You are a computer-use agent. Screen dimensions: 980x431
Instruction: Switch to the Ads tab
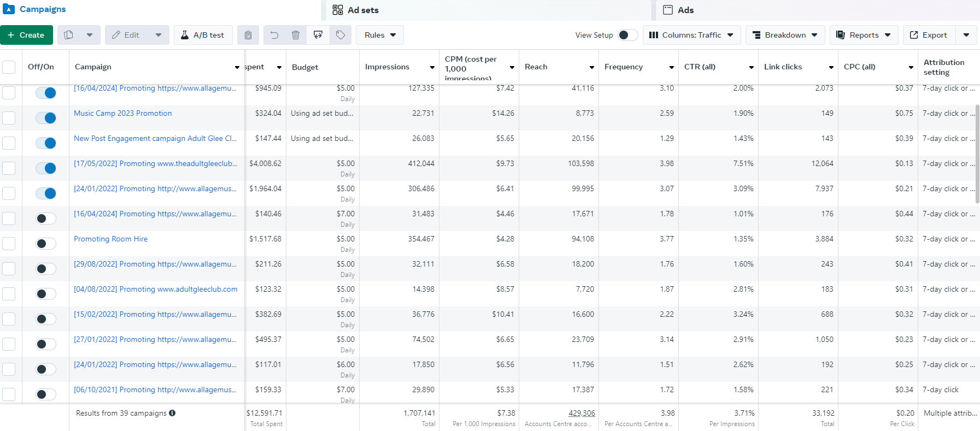[x=685, y=10]
